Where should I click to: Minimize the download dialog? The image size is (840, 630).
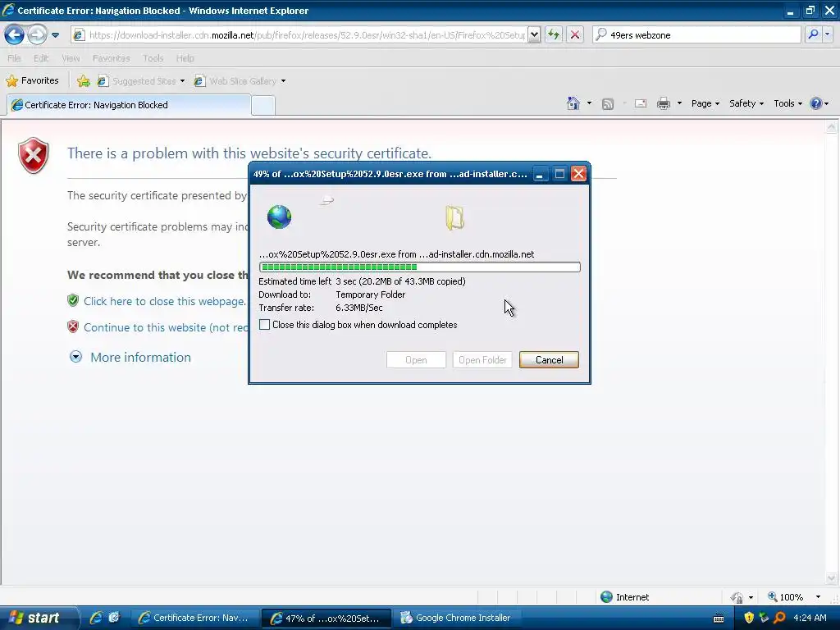click(541, 174)
